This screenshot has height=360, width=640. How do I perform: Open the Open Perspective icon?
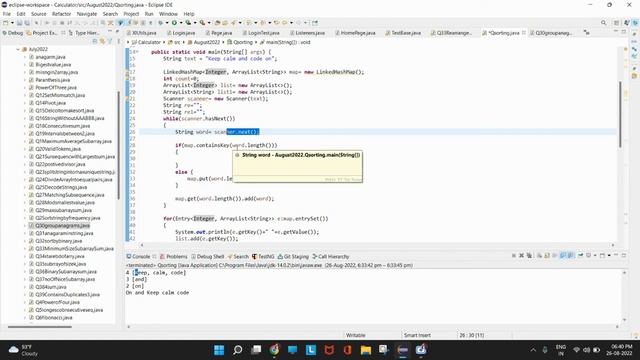[x=617, y=23]
